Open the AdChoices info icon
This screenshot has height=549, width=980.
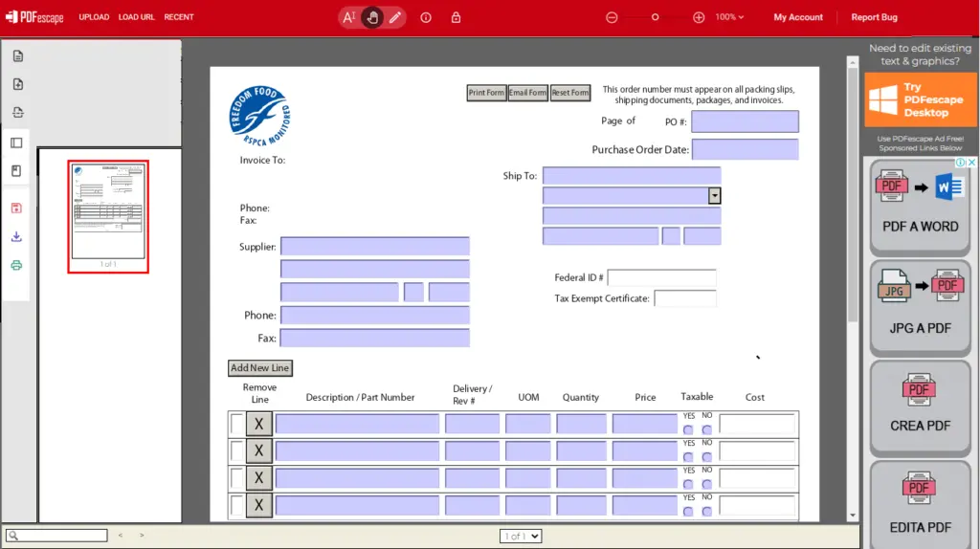tap(960, 163)
